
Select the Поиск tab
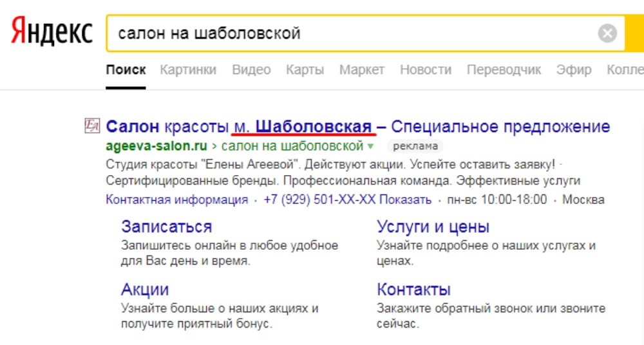pyautogui.click(x=126, y=70)
